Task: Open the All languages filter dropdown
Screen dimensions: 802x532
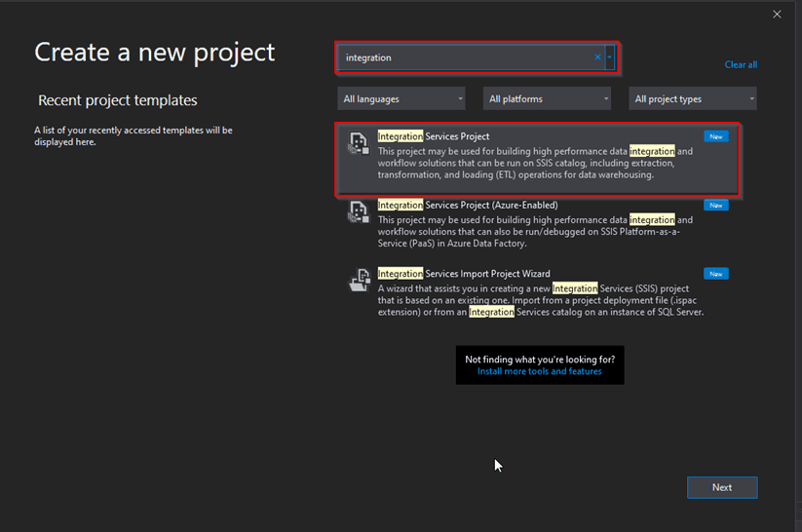Action: pos(401,98)
